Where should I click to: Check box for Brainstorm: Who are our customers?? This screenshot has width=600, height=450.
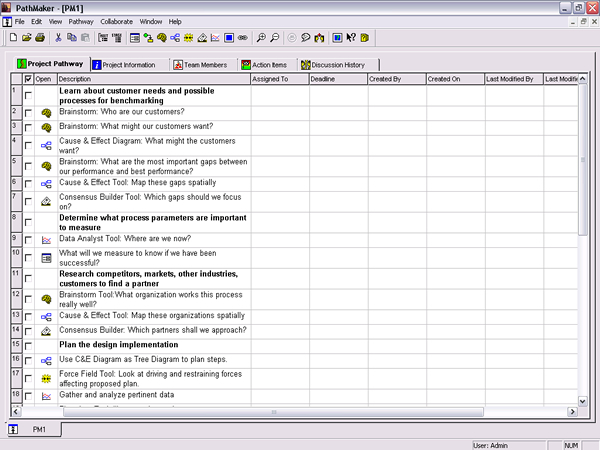[x=28, y=113]
